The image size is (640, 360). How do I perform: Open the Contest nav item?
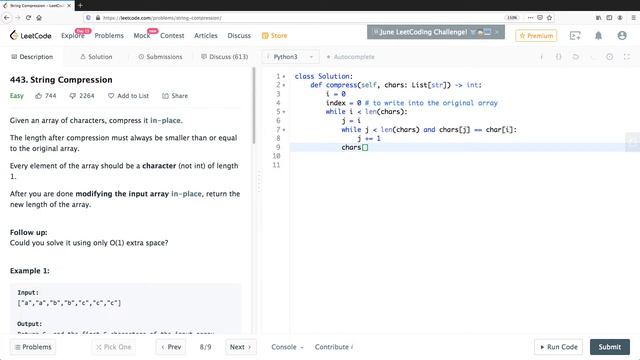[x=172, y=36]
